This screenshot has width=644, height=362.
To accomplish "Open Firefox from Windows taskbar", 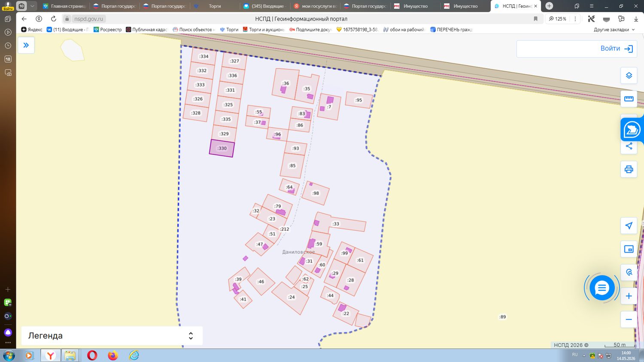I will tap(113, 356).
